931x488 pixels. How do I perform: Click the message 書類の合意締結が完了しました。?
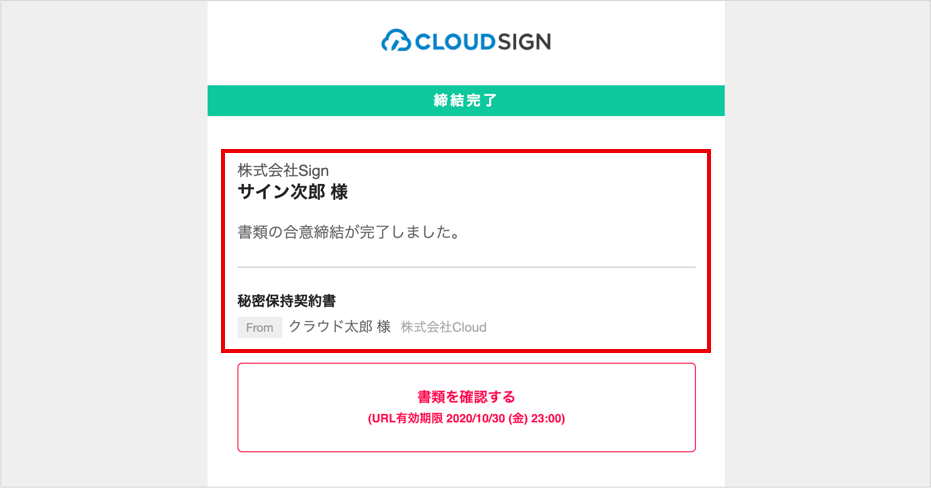pyautogui.click(x=349, y=232)
